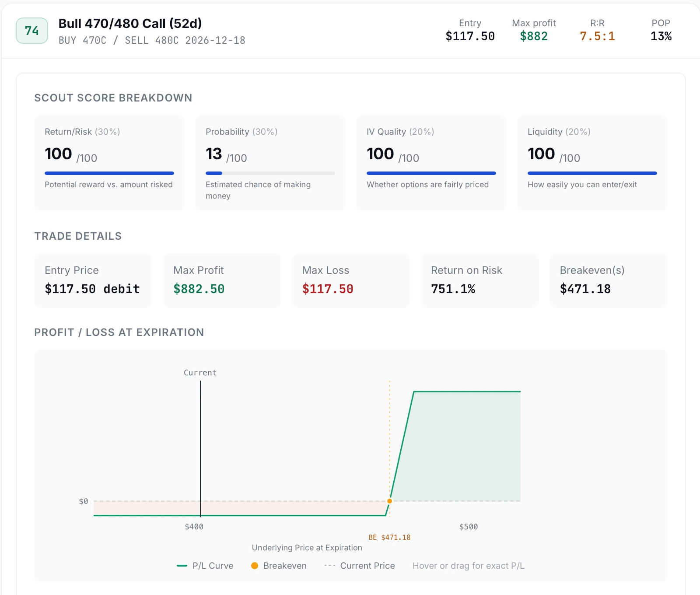
Task: Click the $500 axis tick label
Action: 469,527
